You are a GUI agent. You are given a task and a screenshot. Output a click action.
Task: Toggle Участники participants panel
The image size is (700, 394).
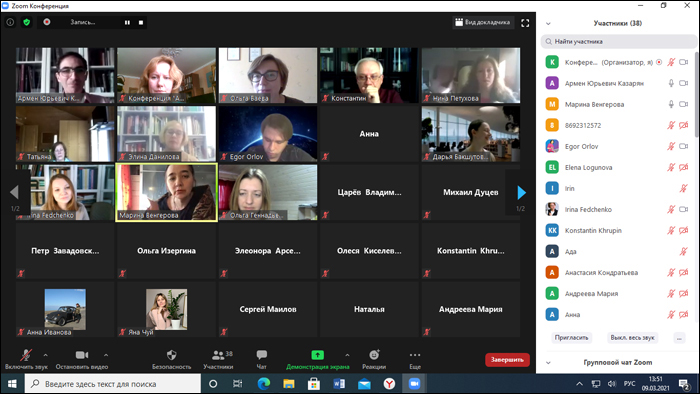tap(218, 359)
